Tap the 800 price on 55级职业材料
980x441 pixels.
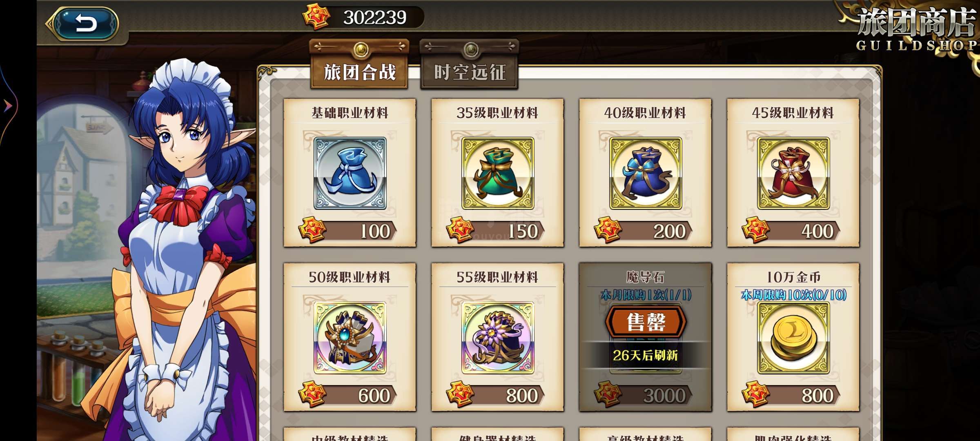coord(496,395)
